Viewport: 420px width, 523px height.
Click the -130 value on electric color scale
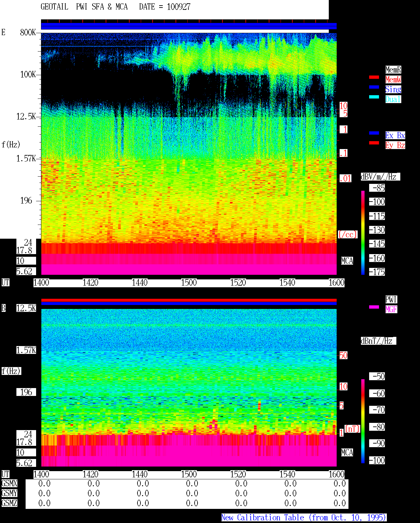[x=377, y=230]
